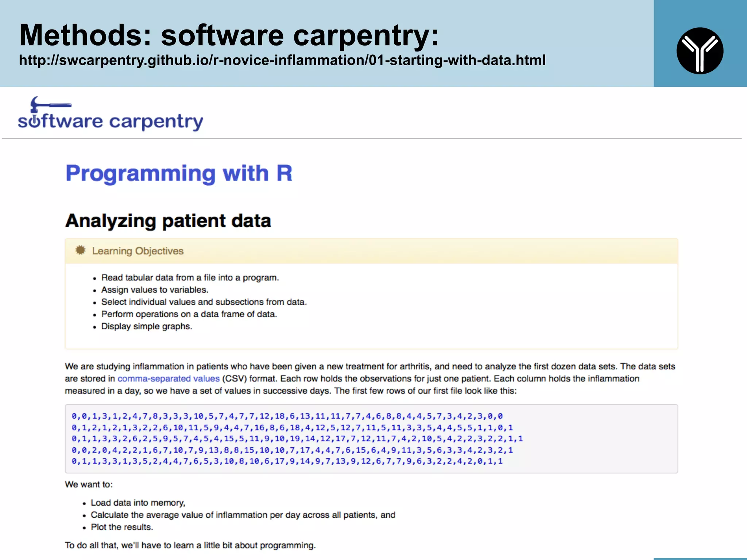Click the swcarpentry.github.io URL in the header
Image resolution: width=747 pixels, height=560 pixels.
pos(282,60)
